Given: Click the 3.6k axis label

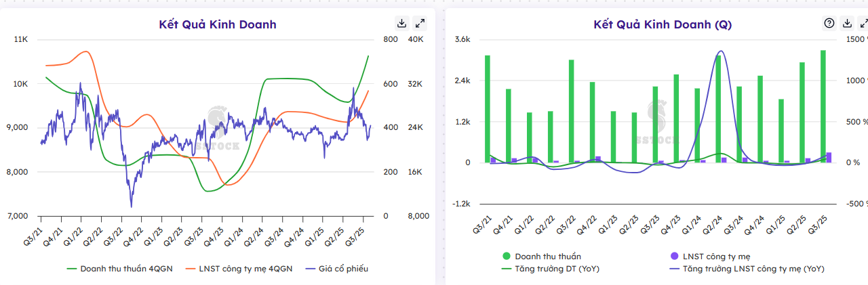Looking at the screenshot, I should [x=462, y=40].
